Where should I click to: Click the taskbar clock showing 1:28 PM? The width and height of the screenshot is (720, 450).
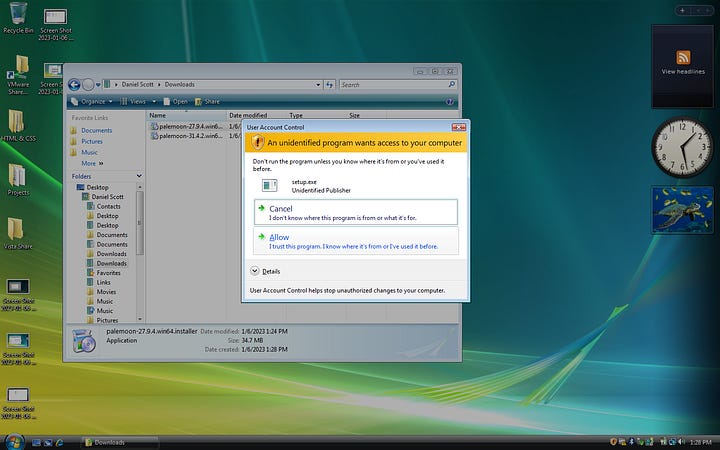(x=701, y=442)
